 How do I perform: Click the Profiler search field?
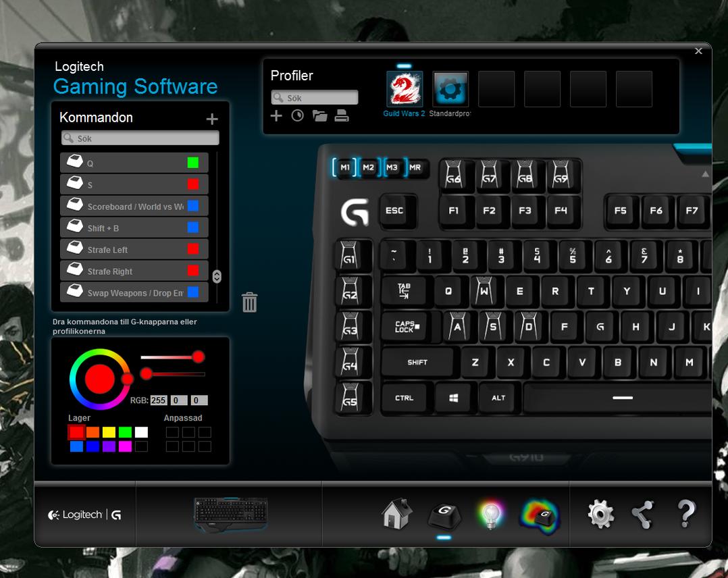click(x=315, y=97)
